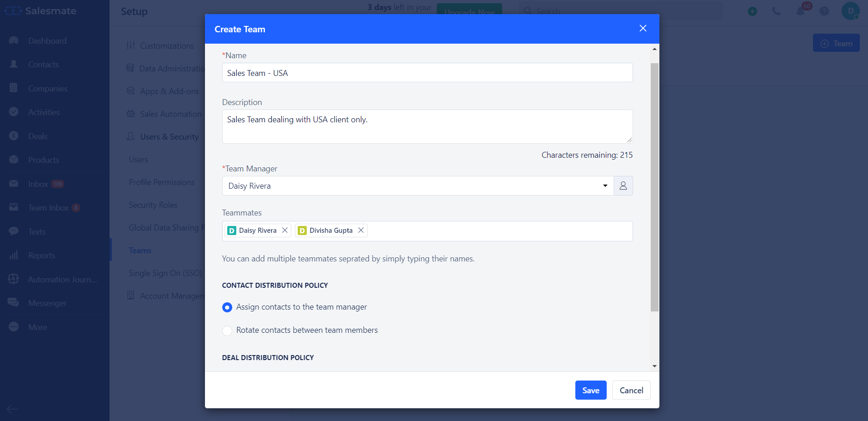Viewport: 868px width, 421px height.
Task: Open the help question mark icon
Action: point(824,11)
